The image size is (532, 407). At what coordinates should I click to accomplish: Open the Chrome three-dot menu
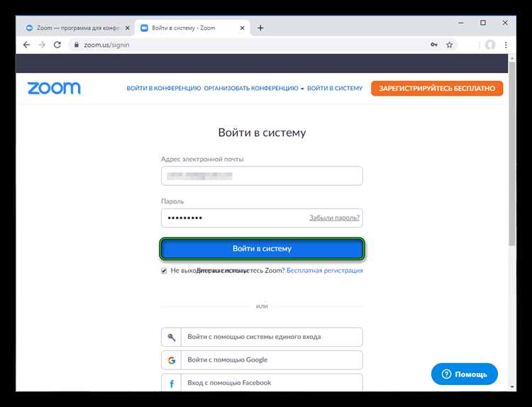(506, 45)
